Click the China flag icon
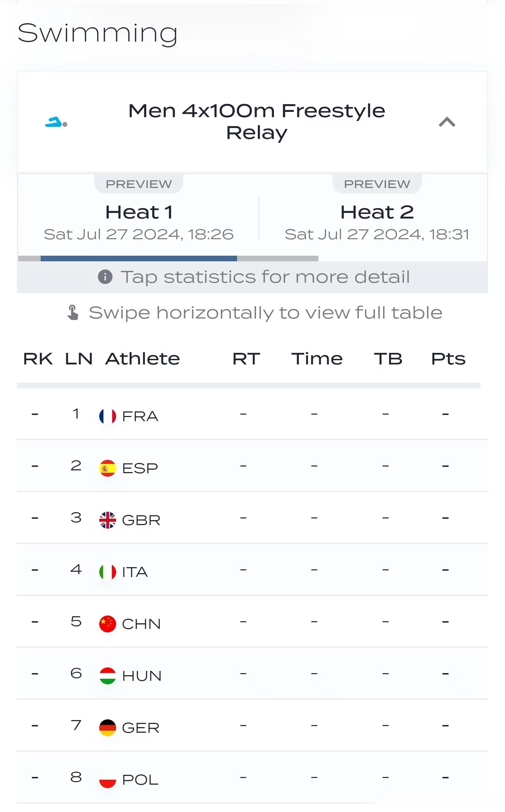Image resolution: width=505 pixels, height=812 pixels. (108, 624)
